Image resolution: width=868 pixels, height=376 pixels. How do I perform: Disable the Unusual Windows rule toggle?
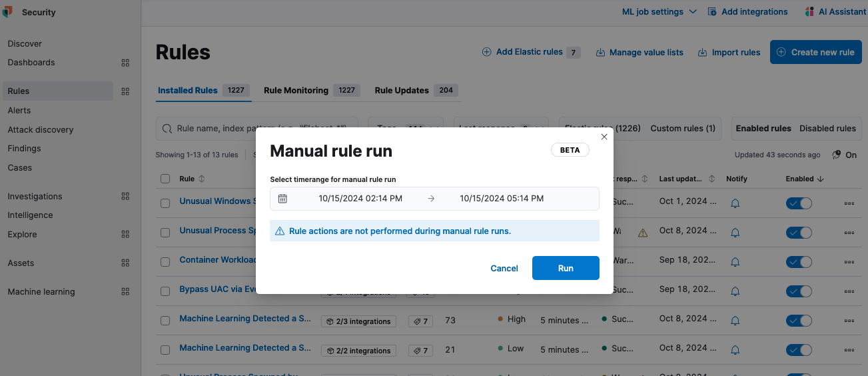coord(799,203)
